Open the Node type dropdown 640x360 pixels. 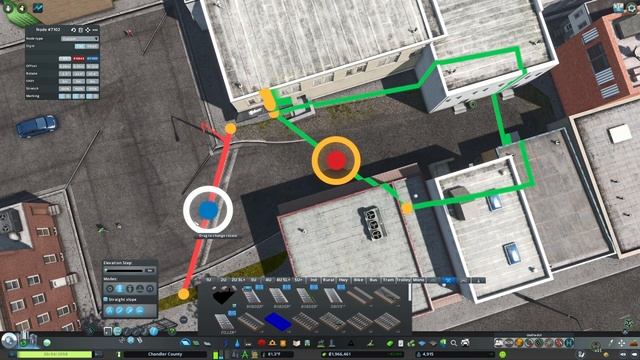point(80,39)
